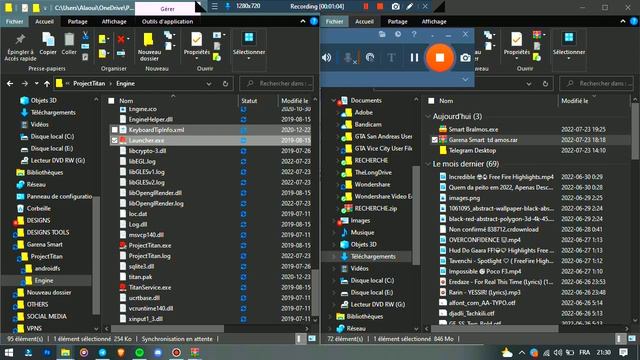Sort left window by Statut column
Viewport: 640px width, 360px height.
(x=249, y=100)
